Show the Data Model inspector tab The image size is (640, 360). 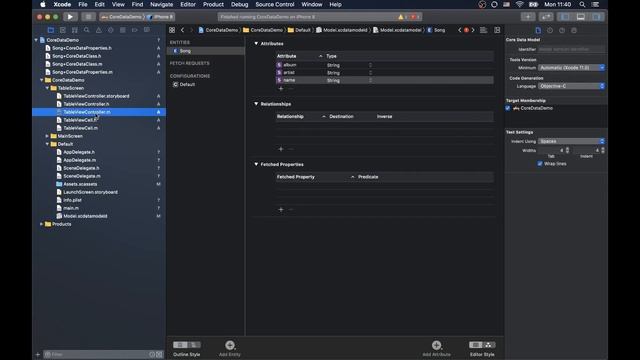(574, 30)
